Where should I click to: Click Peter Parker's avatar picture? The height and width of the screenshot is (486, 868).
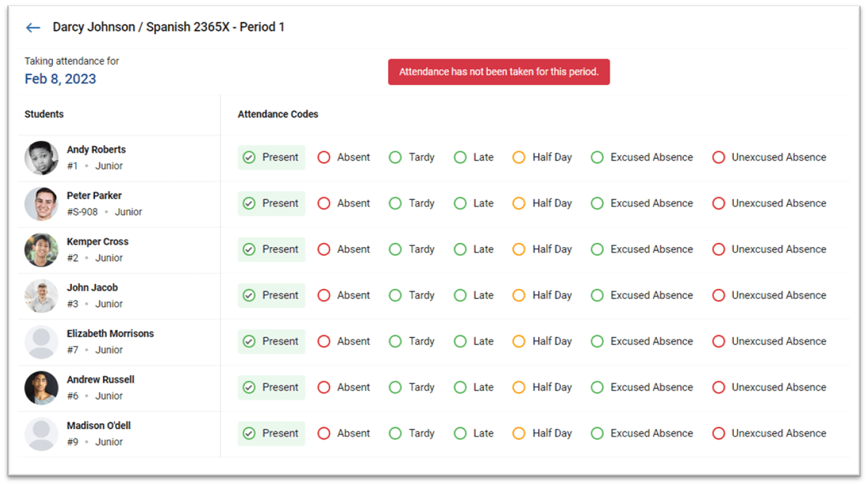(x=41, y=204)
